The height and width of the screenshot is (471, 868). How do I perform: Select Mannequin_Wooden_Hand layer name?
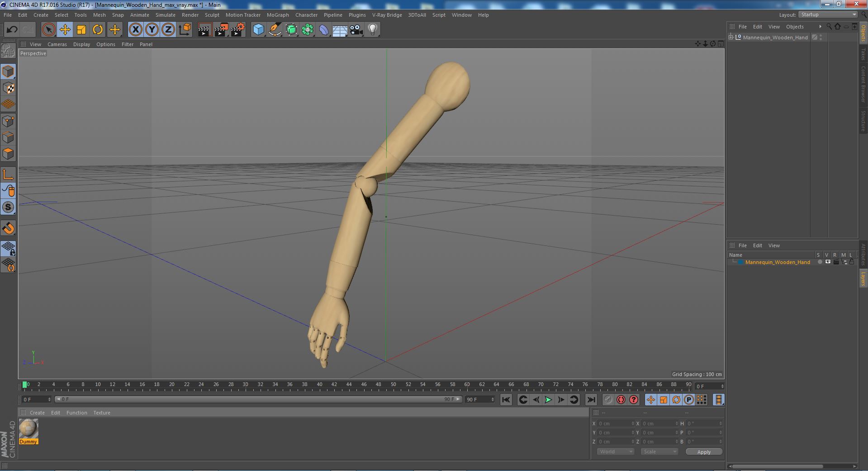(x=778, y=262)
